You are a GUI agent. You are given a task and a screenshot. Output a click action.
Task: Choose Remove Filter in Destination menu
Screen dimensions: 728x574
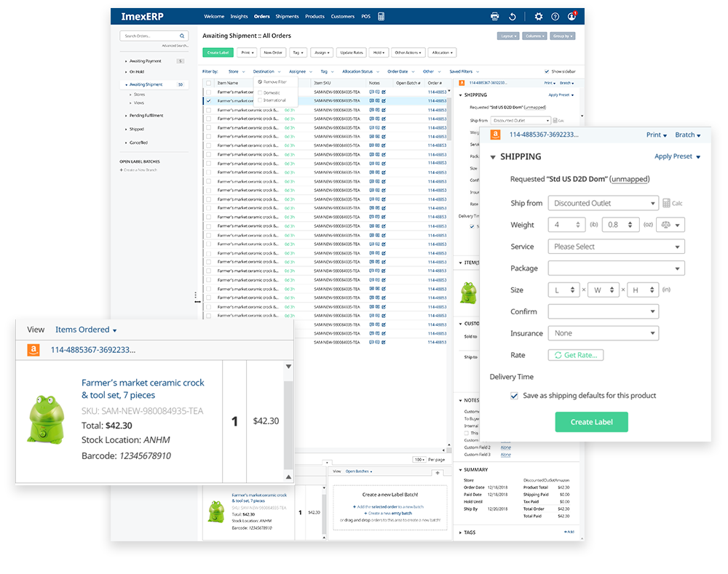pyautogui.click(x=272, y=82)
